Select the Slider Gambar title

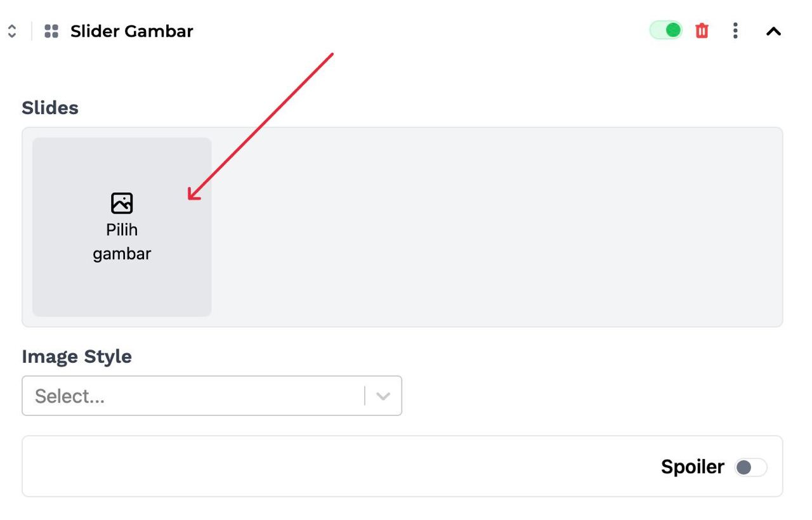[131, 31]
